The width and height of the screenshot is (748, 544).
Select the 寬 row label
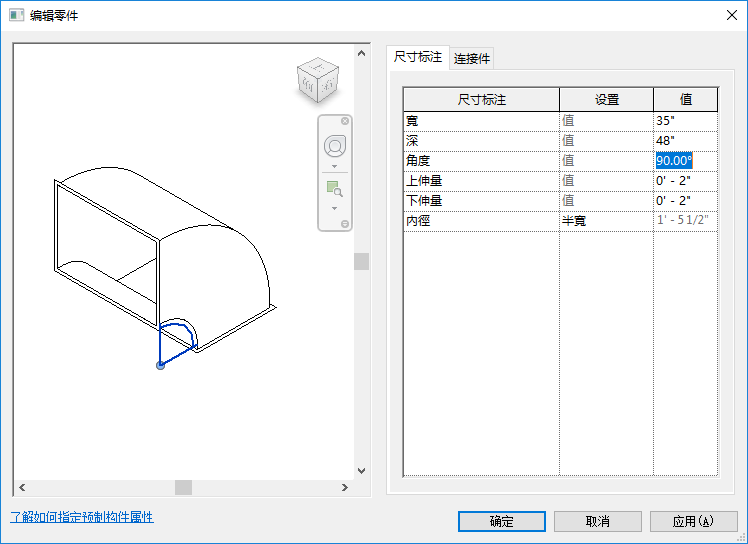481,121
